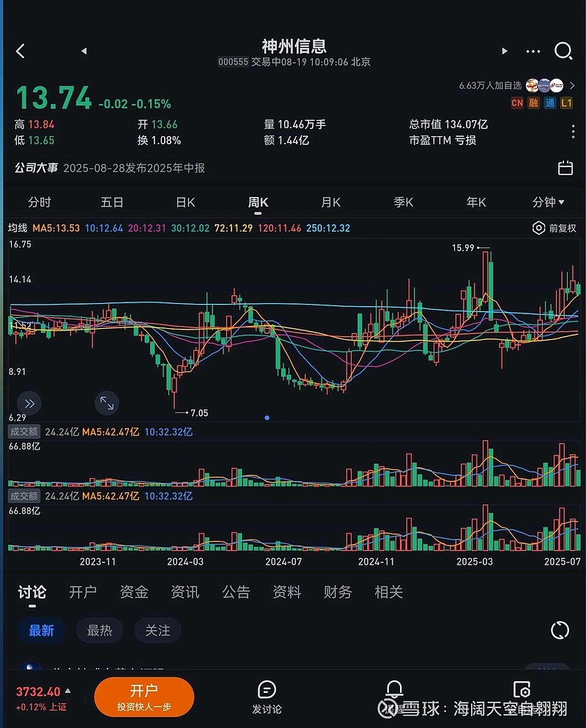Switch to the 月K chart tab
586x728 pixels.
point(330,202)
